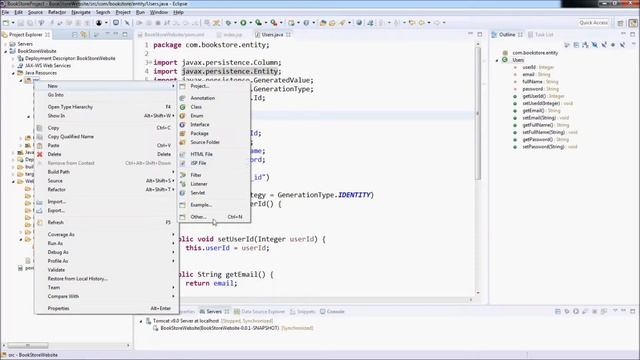The height and width of the screenshot is (360, 640).
Task: Create a new Class from submenu
Action: (214, 107)
